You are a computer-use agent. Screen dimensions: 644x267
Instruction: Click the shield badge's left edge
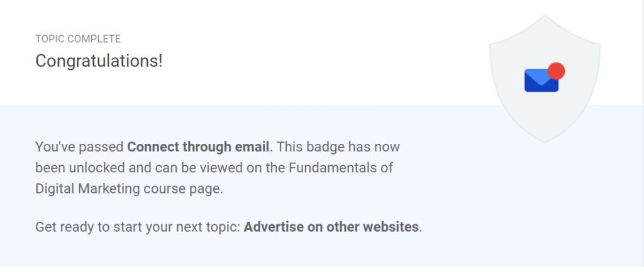pyautogui.click(x=491, y=74)
